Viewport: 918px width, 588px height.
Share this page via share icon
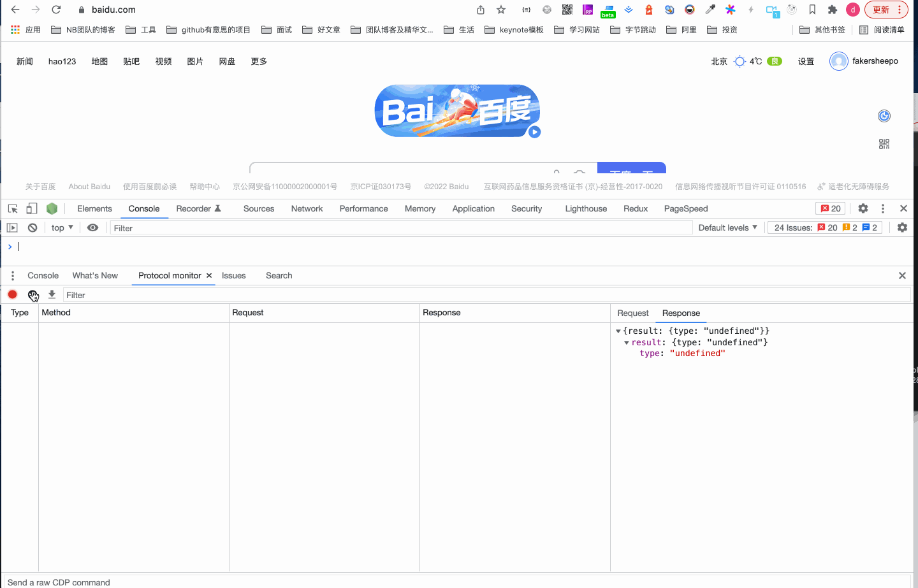(x=481, y=10)
